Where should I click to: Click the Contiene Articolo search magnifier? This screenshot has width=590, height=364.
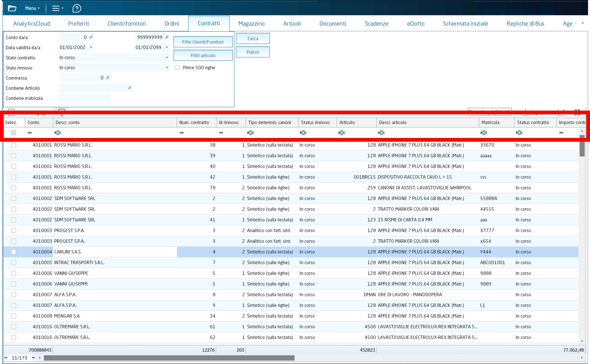[x=130, y=88]
